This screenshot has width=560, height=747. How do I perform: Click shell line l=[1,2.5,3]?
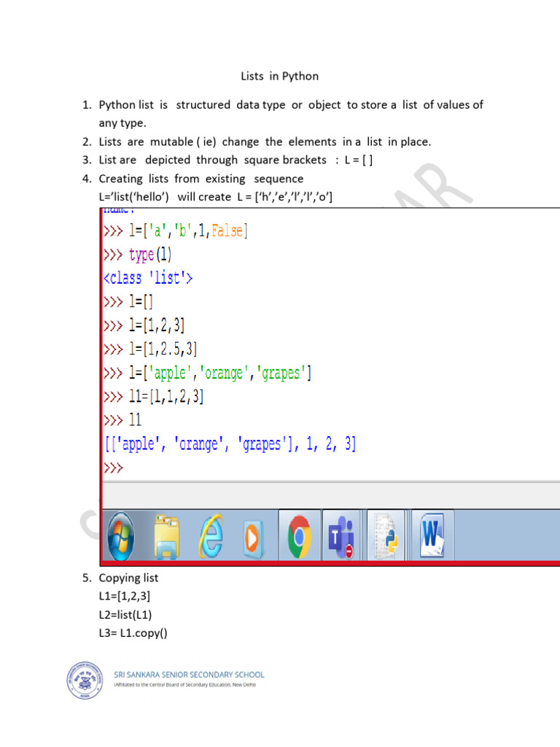[x=150, y=349]
